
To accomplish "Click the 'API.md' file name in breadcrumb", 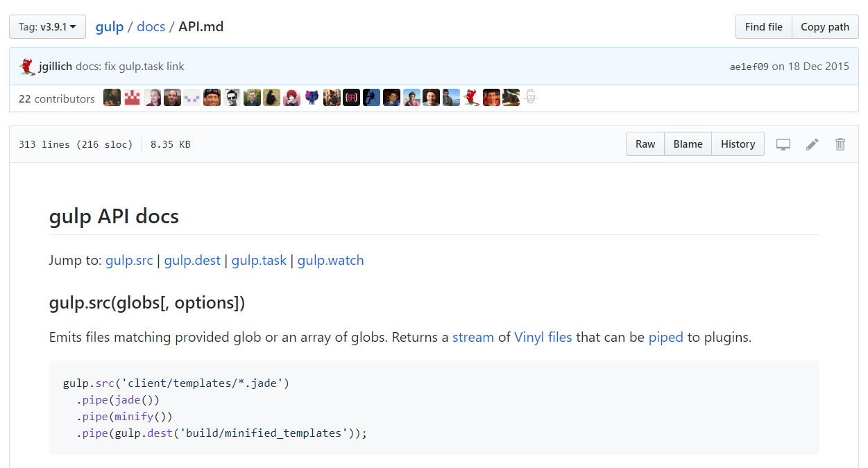I will (x=201, y=27).
